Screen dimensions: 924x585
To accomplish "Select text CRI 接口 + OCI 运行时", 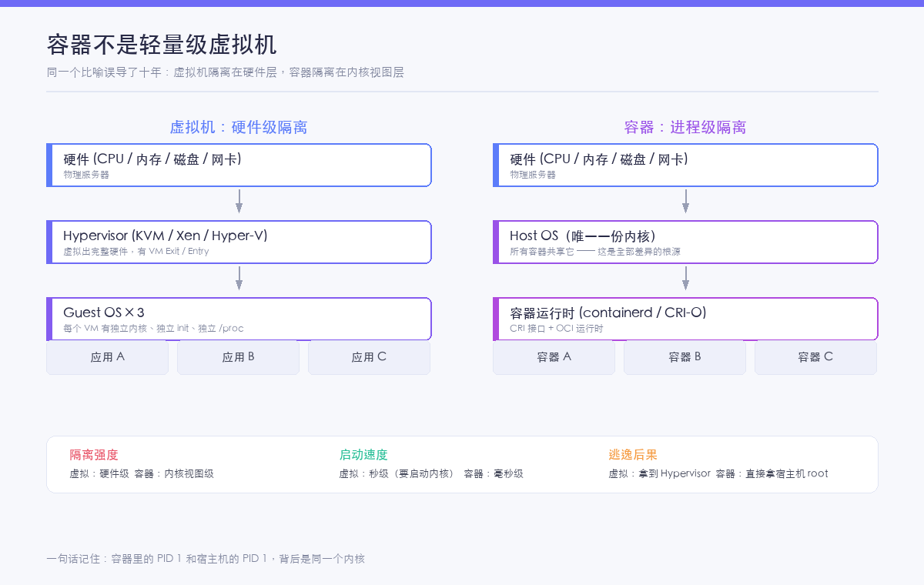I will coord(557,329).
